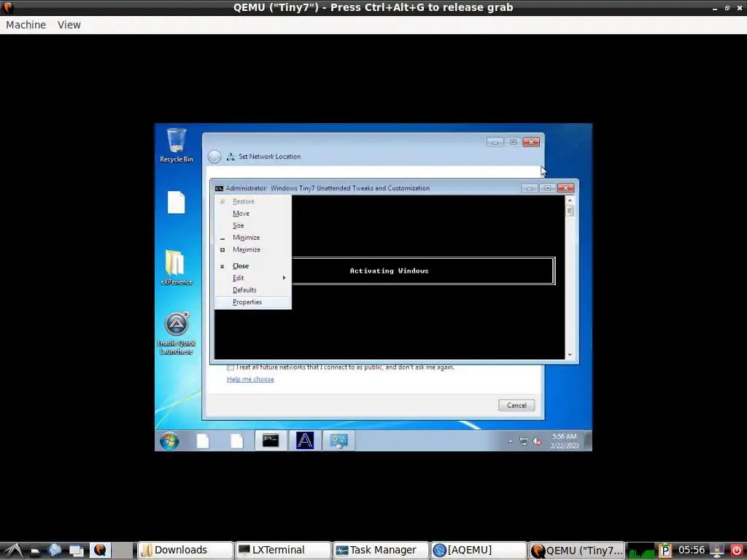Open Properties from the system menu
Screen dimensions: 747x560
(x=253, y=302)
